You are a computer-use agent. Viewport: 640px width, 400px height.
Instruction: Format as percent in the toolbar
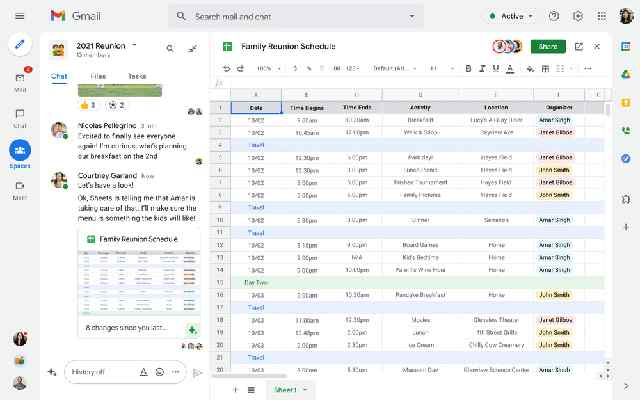click(309, 69)
